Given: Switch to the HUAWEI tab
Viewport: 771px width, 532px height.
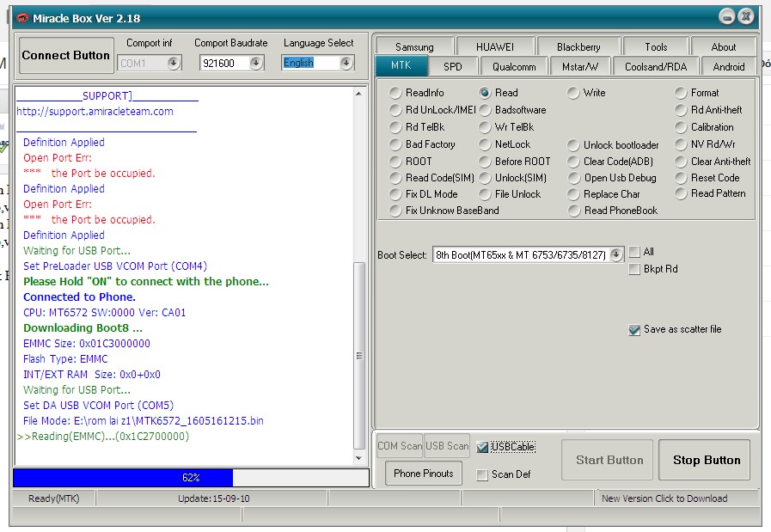Looking at the screenshot, I should coord(494,47).
